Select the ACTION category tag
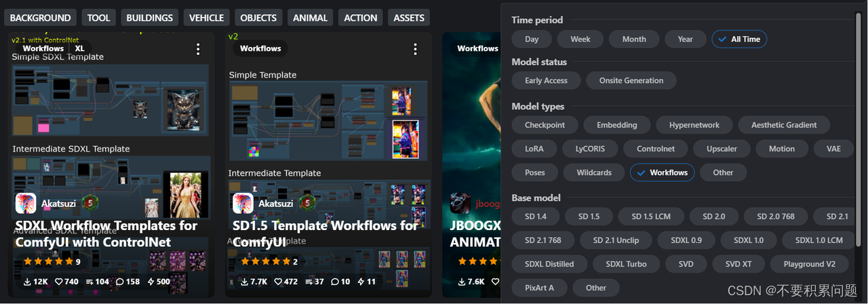This screenshot has width=868, height=304. coord(360,18)
